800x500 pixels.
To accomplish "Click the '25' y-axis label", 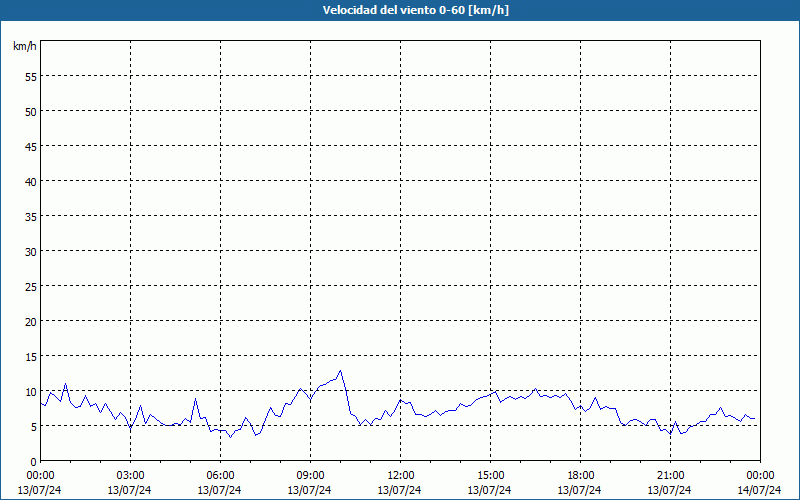I will (x=31, y=286).
